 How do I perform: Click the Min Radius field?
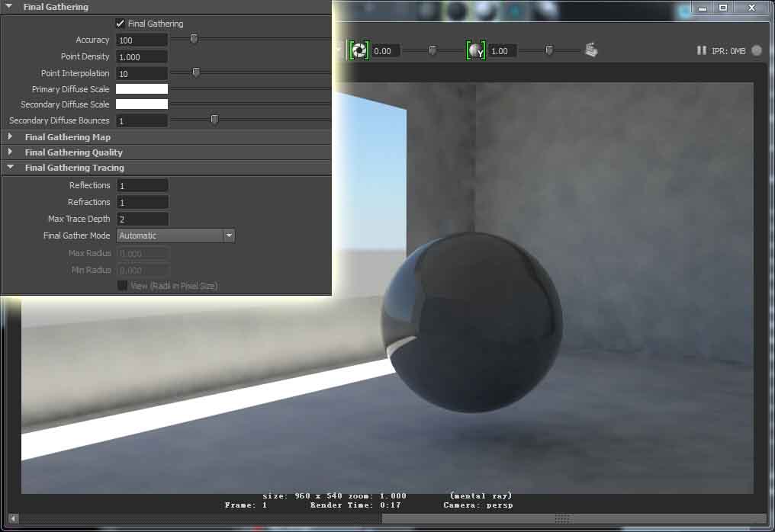click(x=143, y=271)
